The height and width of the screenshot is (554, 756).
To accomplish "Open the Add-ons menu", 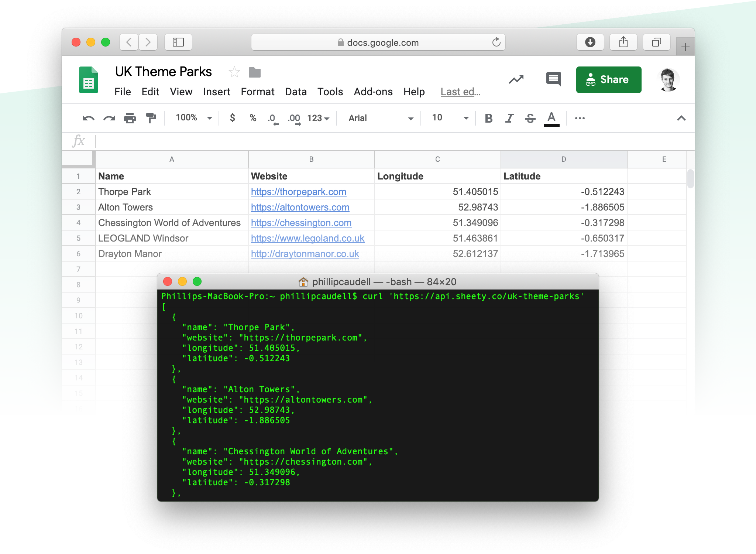I will point(373,92).
